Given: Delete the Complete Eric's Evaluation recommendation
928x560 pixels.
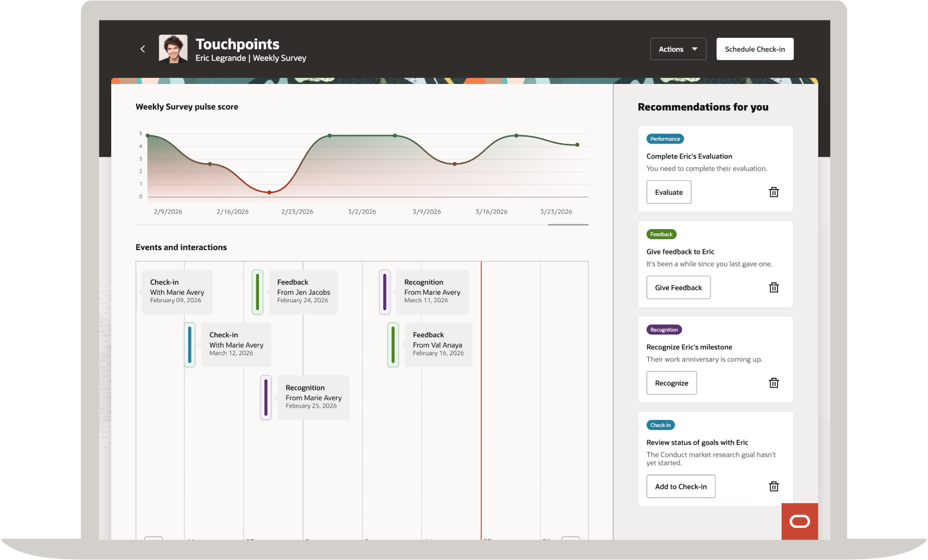Looking at the screenshot, I should point(774,192).
